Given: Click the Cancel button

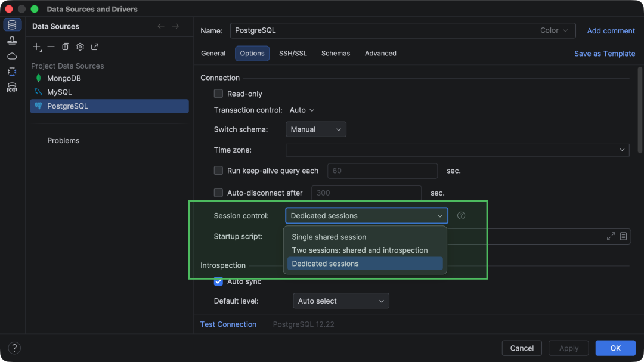Looking at the screenshot, I should tap(522, 348).
